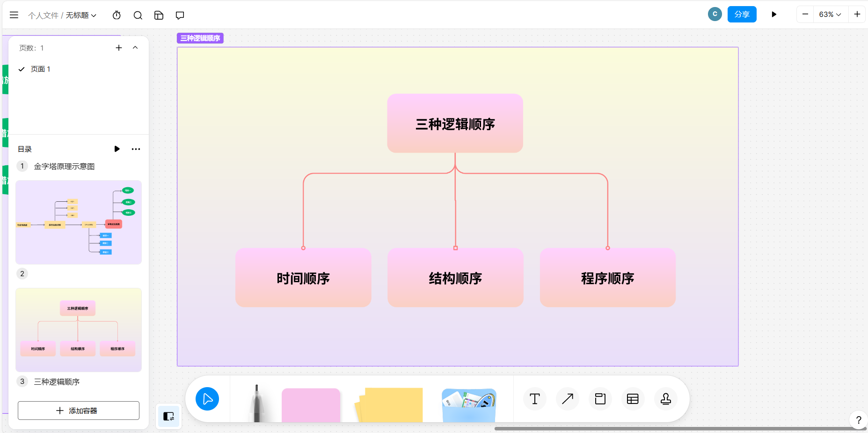The height and width of the screenshot is (433, 868).
Task: Select the table tool
Action: pyautogui.click(x=633, y=399)
